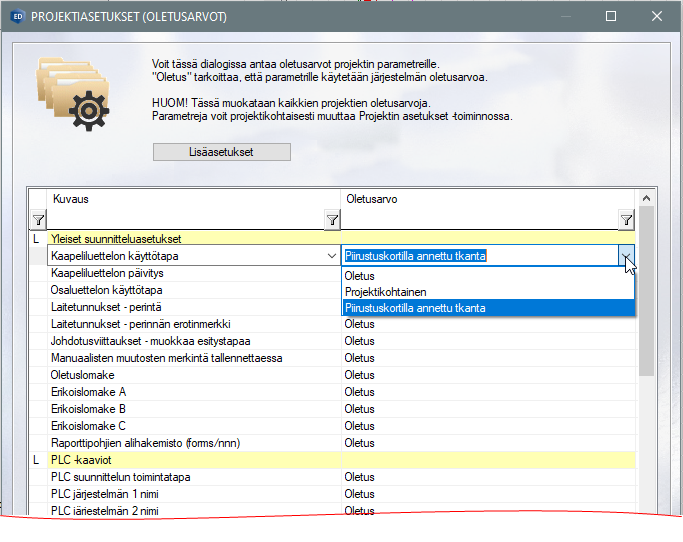
Task: Click the ED application icon in title bar
Action: pos(16,16)
